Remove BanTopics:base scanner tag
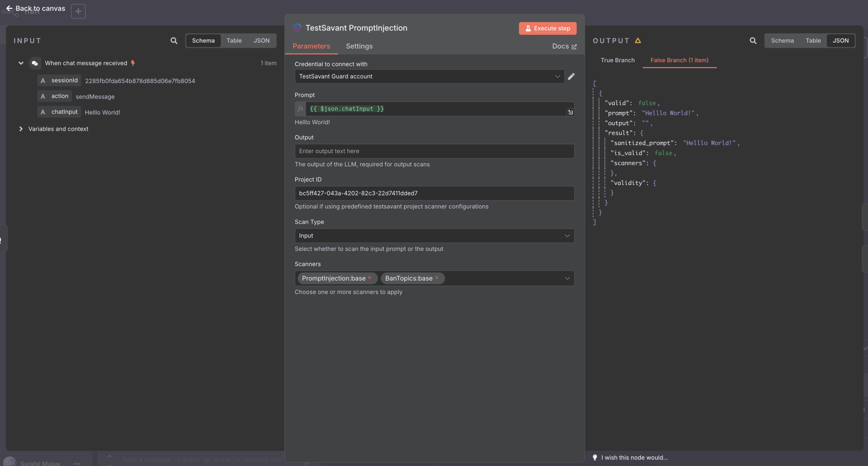The width and height of the screenshot is (868, 466). [x=437, y=278]
